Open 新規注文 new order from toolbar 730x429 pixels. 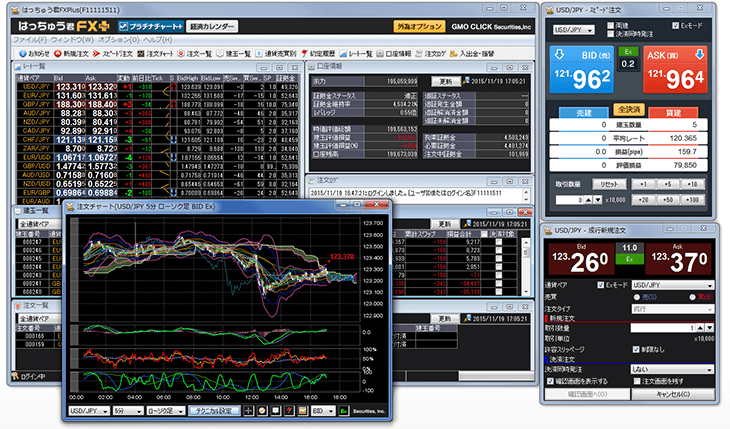pos(73,51)
